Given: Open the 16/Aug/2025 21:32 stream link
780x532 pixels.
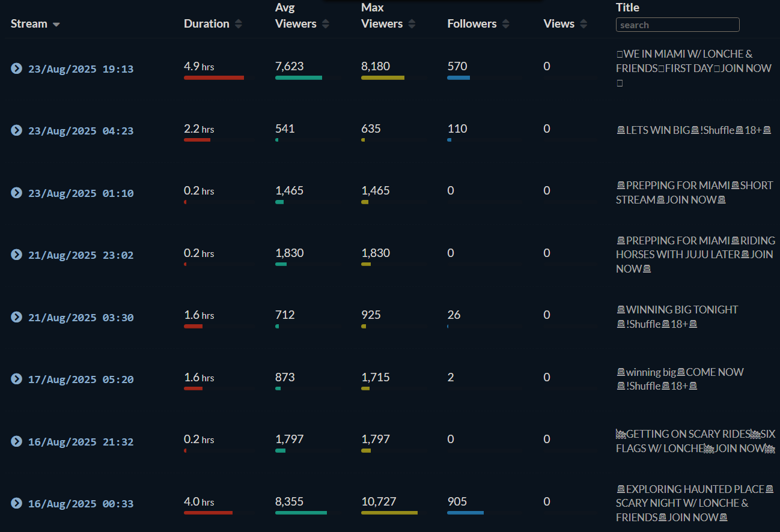Looking at the screenshot, I should tap(81, 442).
